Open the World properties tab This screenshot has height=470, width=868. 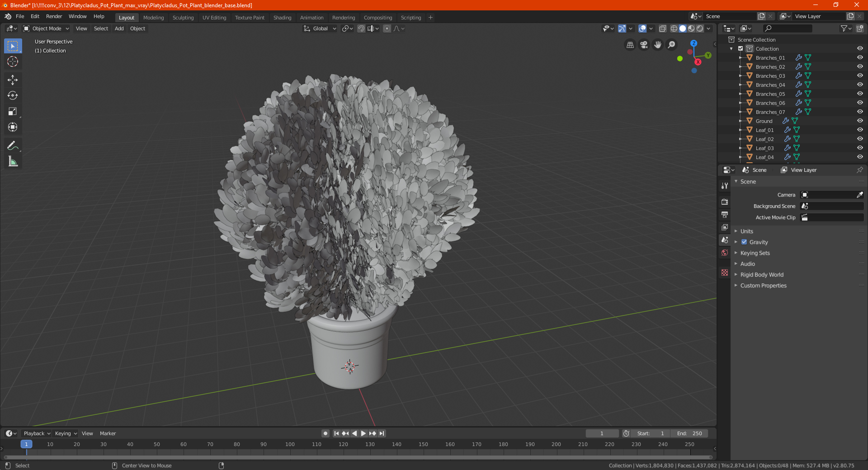click(725, 253)
